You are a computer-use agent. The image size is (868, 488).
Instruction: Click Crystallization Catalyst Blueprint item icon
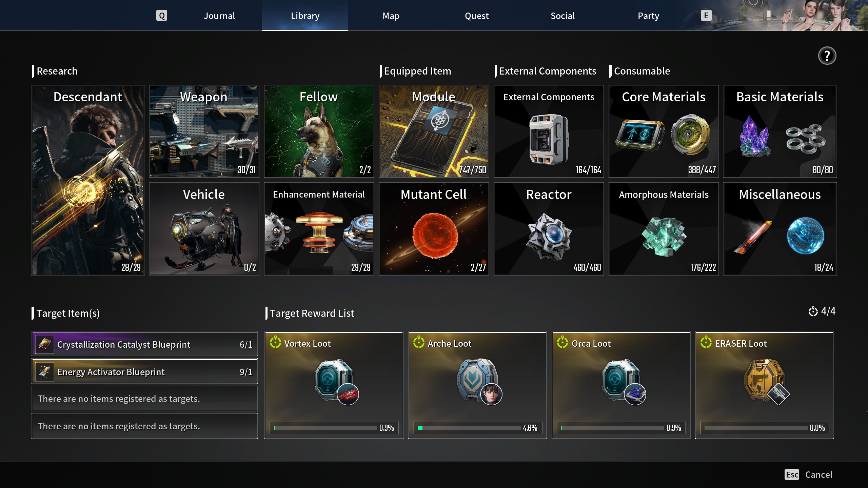(45, 344)
